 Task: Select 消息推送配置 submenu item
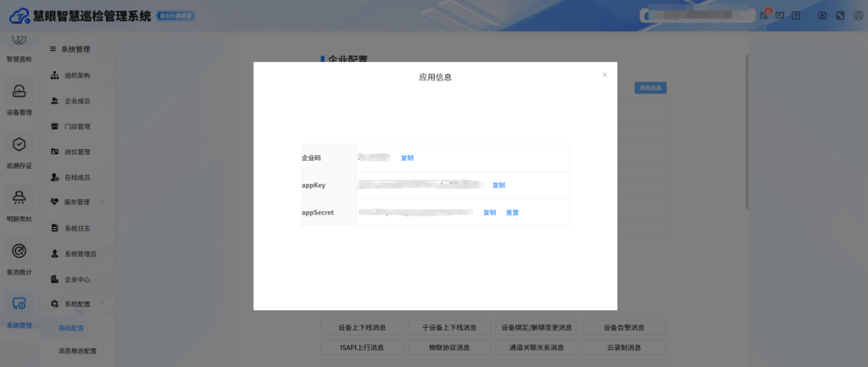click(x=77, y=351)
